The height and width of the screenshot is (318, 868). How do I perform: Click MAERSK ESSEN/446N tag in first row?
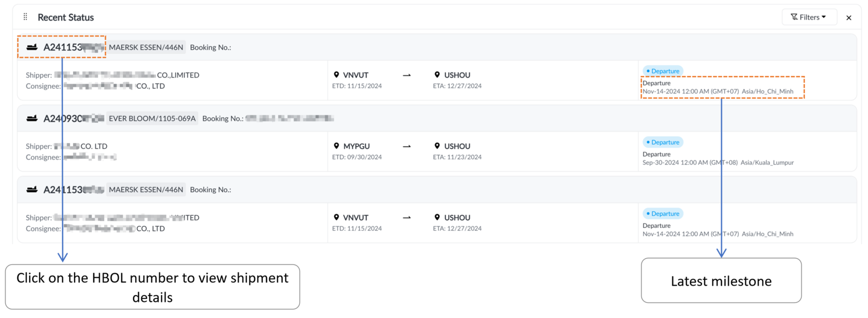pyautogui.click(x=146, y=47)
